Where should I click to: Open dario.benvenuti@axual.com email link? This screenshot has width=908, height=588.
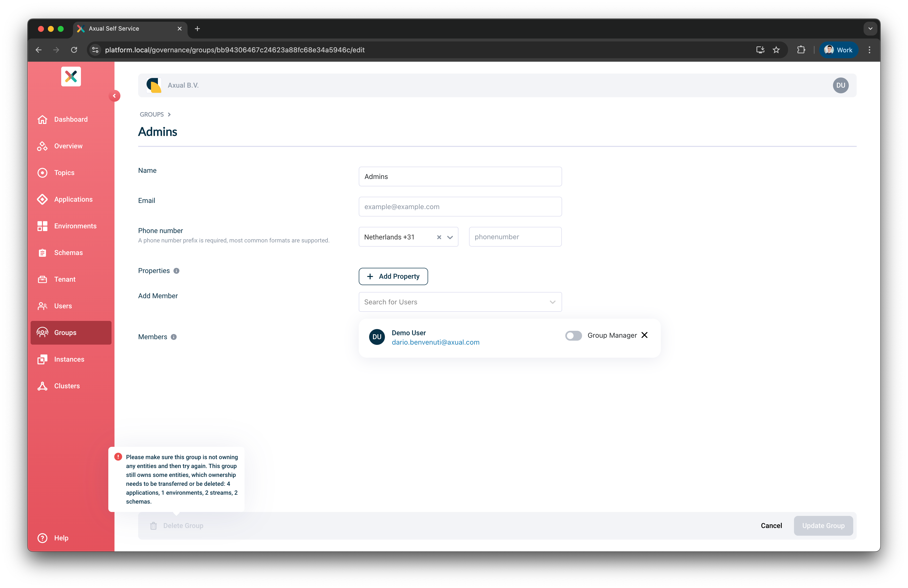coord(436,342)
